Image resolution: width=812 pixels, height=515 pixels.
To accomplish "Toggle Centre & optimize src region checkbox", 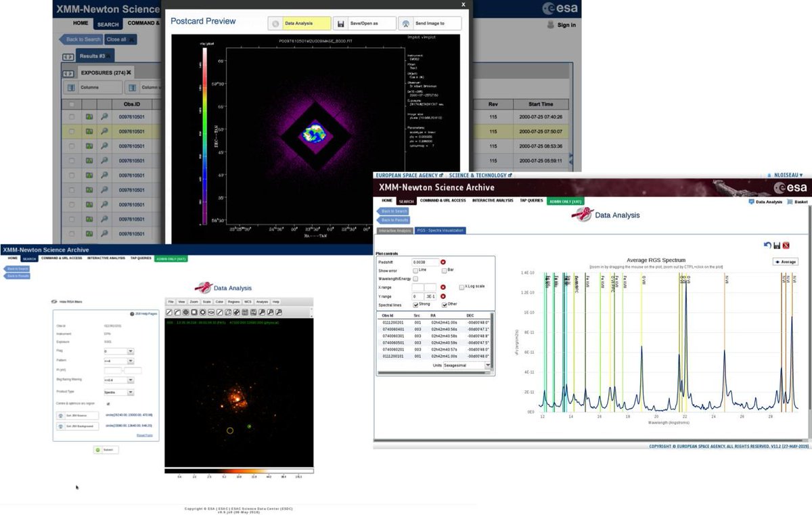I will pyautogui.click(x=108, y=404).
